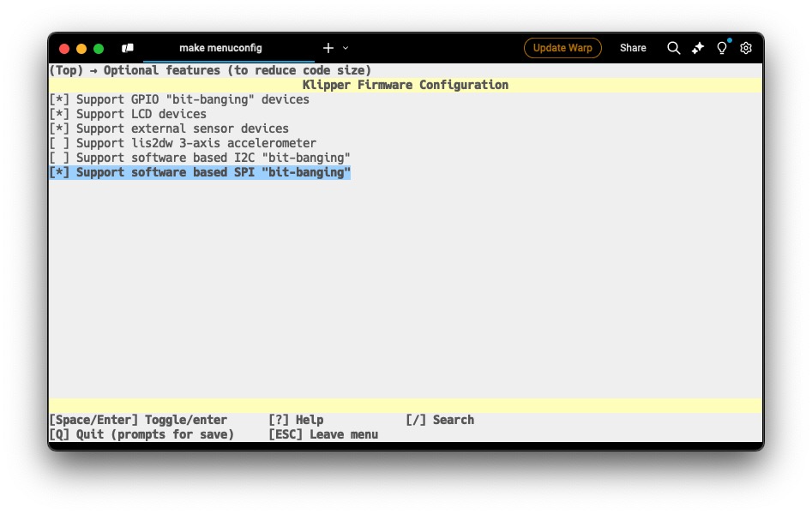Image resolution: width=812 pixels, height=514 pixels.
Task: Maximize the window with green button
Action: [99, 49]
